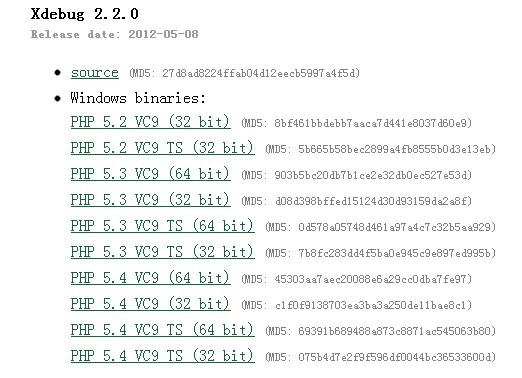The width and height of the screenshot is (522, 378).
Task: Open PHP 5.4 VC9 (64 bit) link
Action: click(x=150, y=278)
